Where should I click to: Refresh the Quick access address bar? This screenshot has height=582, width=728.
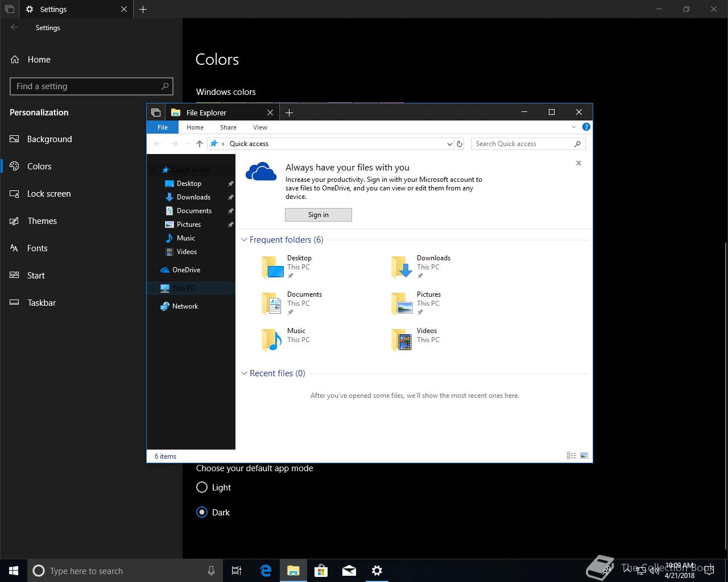(460, 144)
